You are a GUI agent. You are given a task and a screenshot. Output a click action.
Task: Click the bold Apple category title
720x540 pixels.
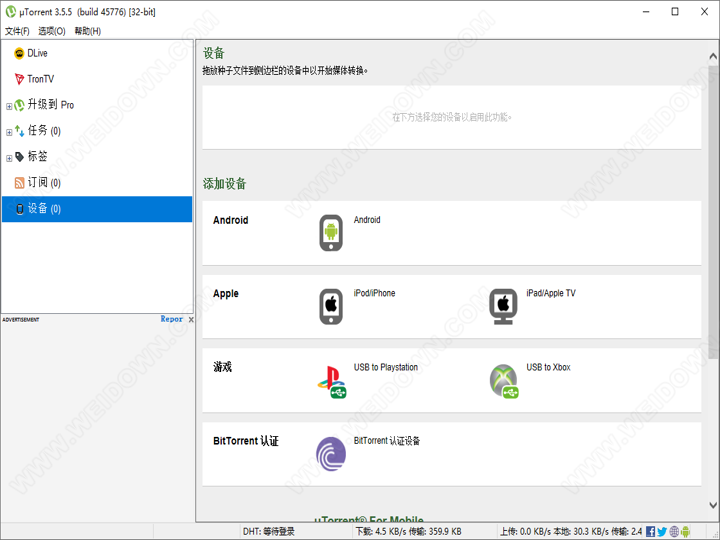225,294
